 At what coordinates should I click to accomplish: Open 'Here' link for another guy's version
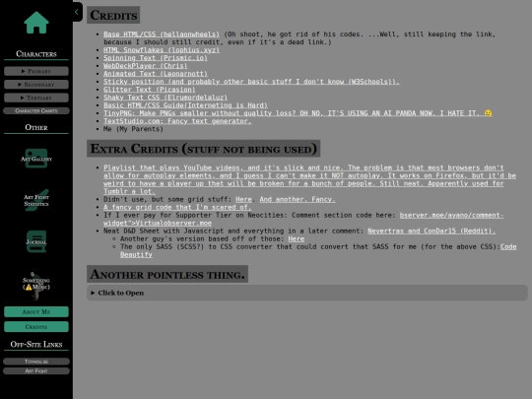(x=297, y=238)
